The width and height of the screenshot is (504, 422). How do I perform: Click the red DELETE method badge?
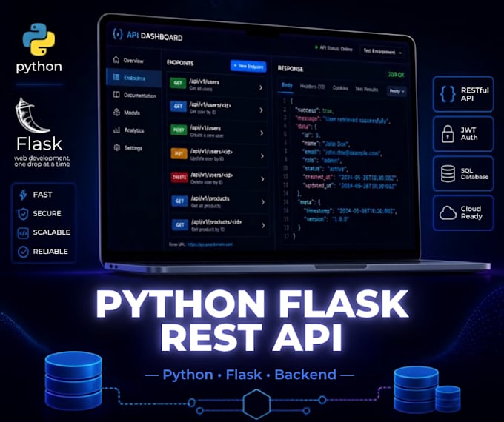179,177
